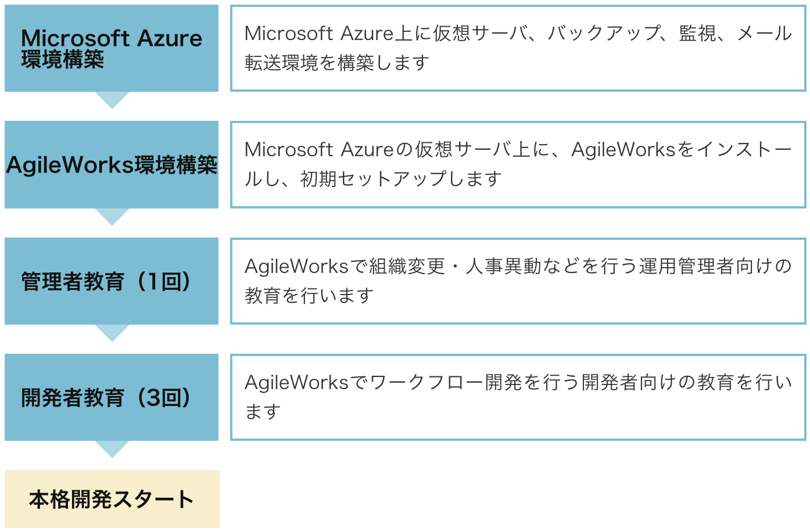Click the text "転送環境を構築します"
Screen dimensions: 810x532
337,63
